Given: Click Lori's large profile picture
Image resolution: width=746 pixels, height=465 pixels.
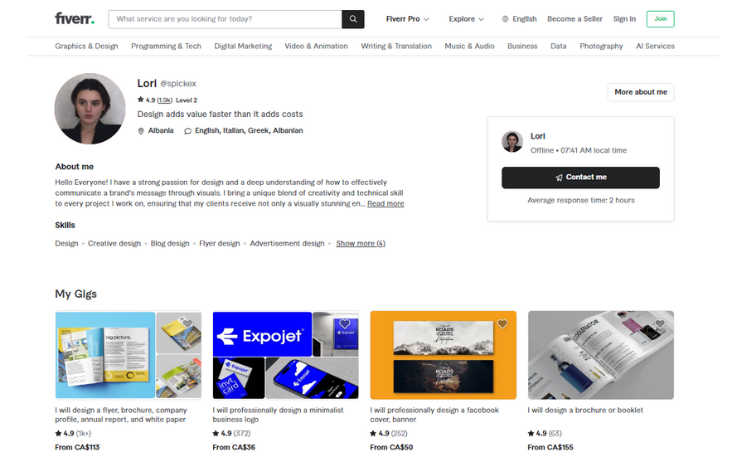Looking at the screenshot, I should point(90,109).
